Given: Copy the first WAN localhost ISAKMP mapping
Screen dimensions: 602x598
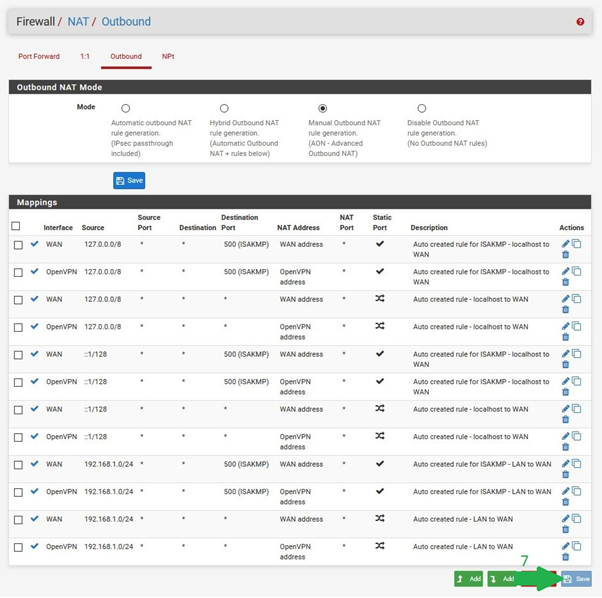Looking at the screenshot, I should point(577,244).
